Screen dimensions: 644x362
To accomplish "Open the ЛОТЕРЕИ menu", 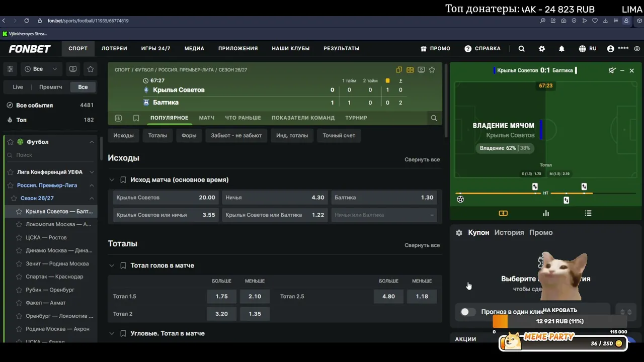I will [114, 49].
